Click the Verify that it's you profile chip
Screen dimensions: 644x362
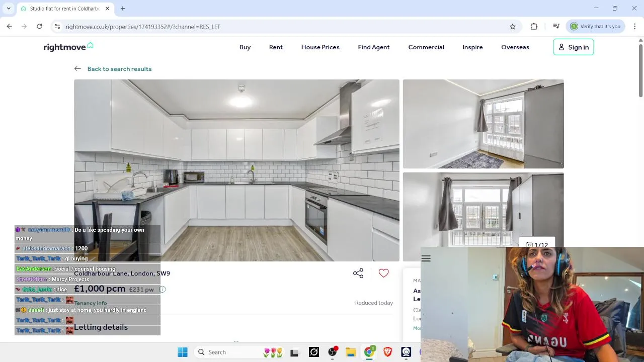click(x=596, y=26)
